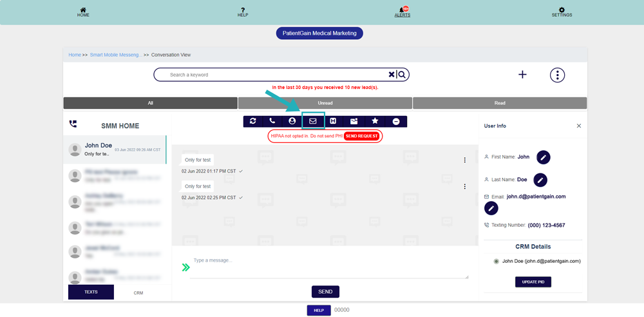Click the mark-unread envelope with dot icon

pyautogui.click(x=354, y=121)
